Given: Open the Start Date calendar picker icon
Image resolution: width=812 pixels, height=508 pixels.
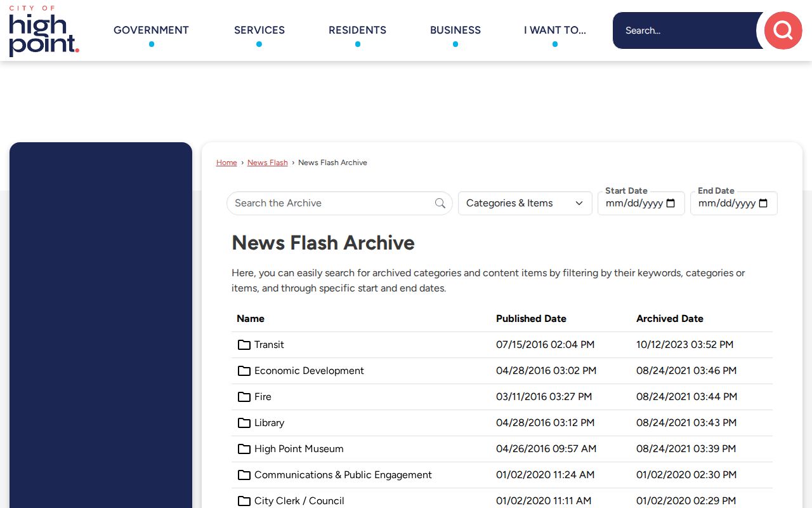Looking at the screenshot, I should point(671,203).
